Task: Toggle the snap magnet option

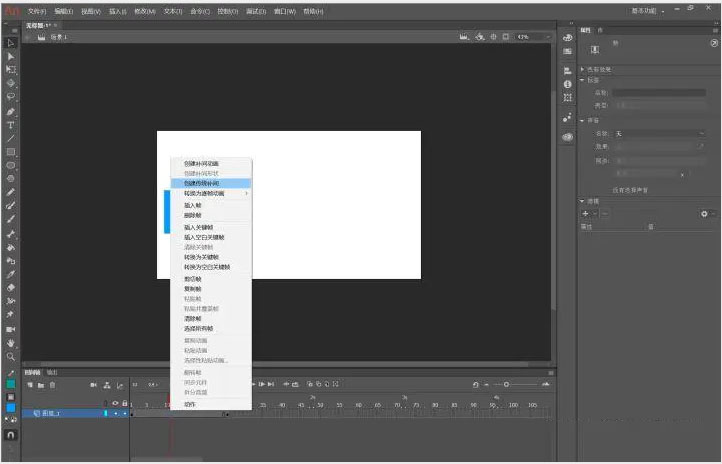Action: 11,436
